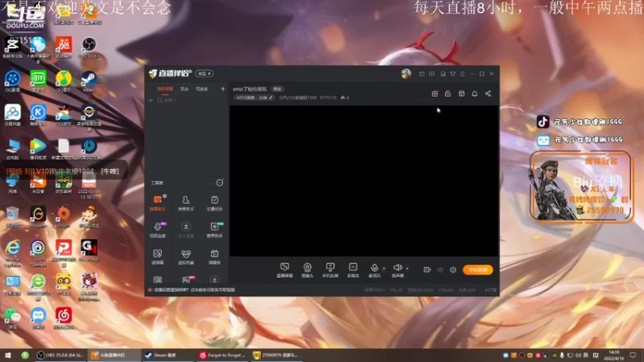Open the bell notifications icon
The height and width of the screenshot is (362, 644).
click(474, 93)
